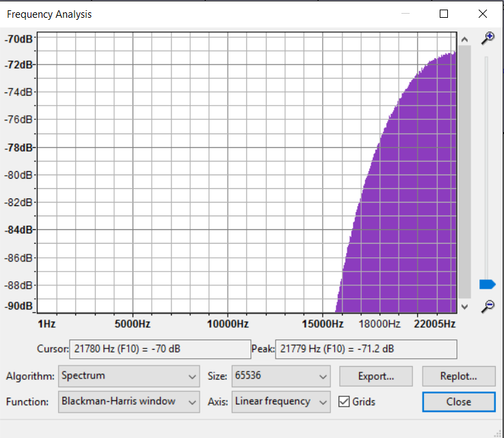This screenshot has width=504, height=438.
Task: Click the Frequency Analysis window title
Action: (49, 14)
